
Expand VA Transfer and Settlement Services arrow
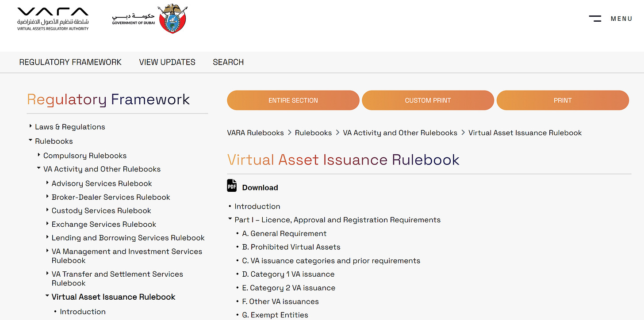coord(47,274)
